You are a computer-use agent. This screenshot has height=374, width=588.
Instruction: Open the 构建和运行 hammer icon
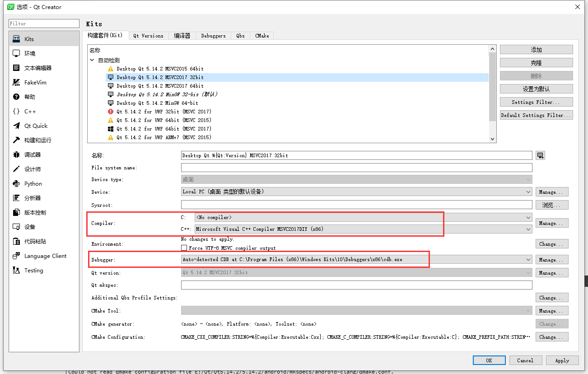coord(16,140)
